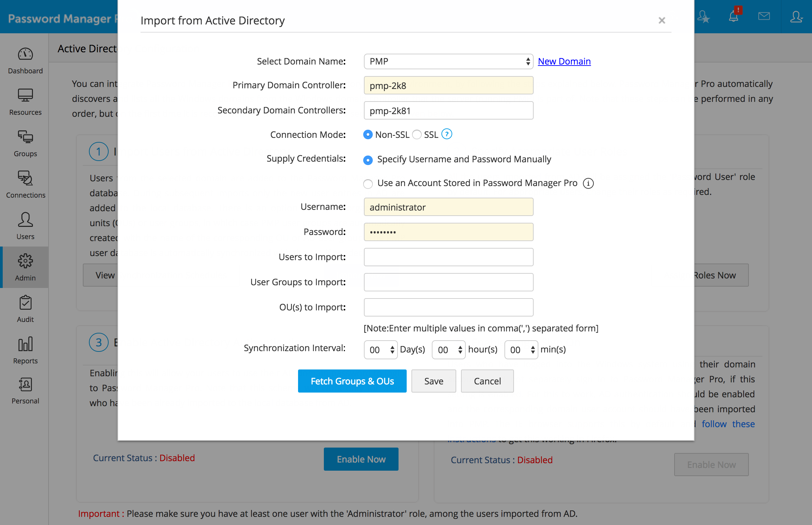Click the Users to Import field
Viewport: 812px width, 525px height.
point(448,257)
